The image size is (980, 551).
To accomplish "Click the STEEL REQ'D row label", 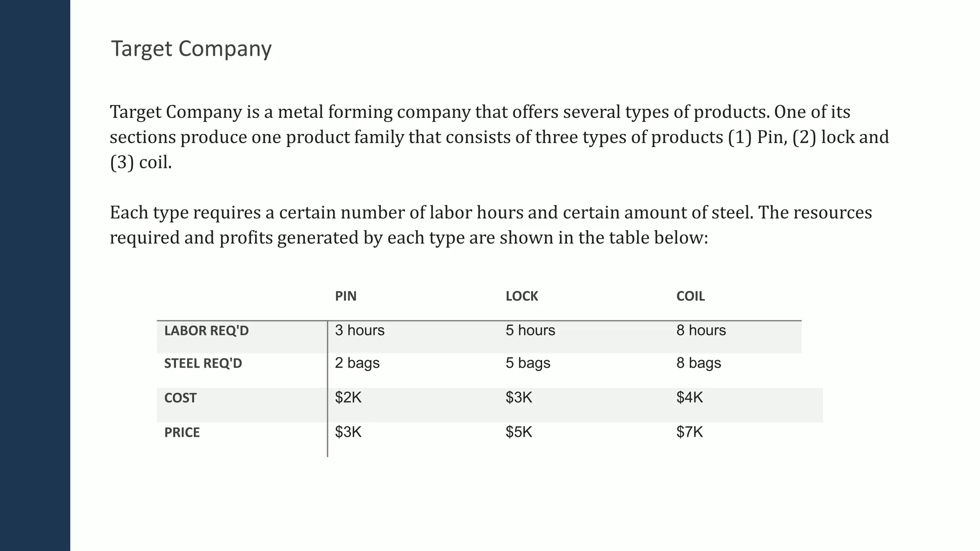I will tap(203, 364).
